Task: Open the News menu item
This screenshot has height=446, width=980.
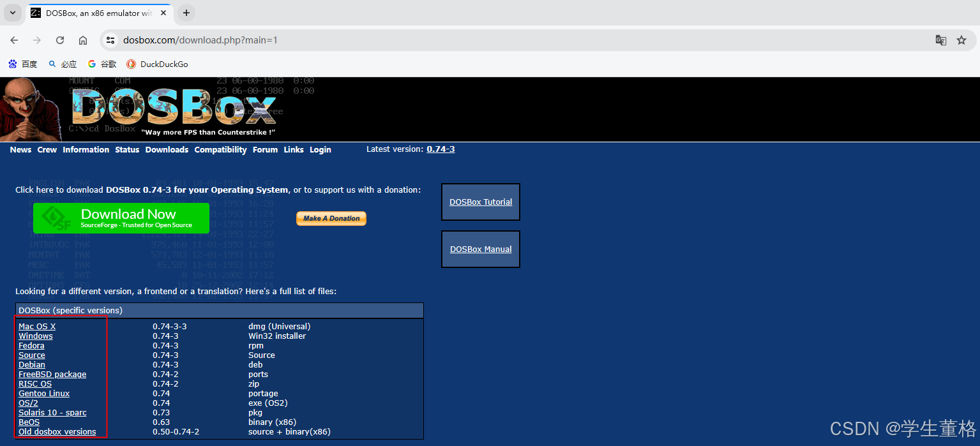Action: click(20, 149)
